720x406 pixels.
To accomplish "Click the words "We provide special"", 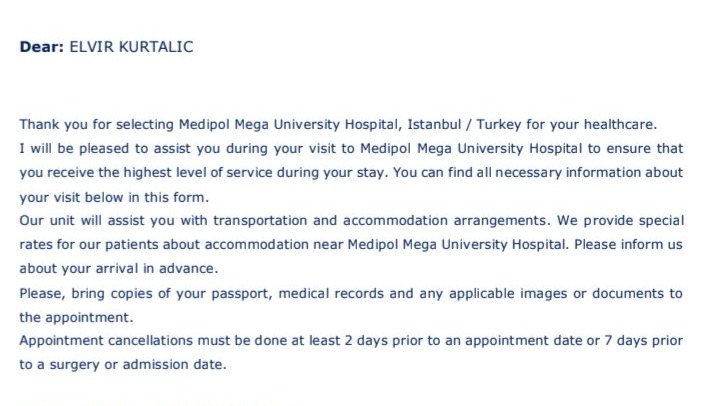I will (x=620, y=221).
